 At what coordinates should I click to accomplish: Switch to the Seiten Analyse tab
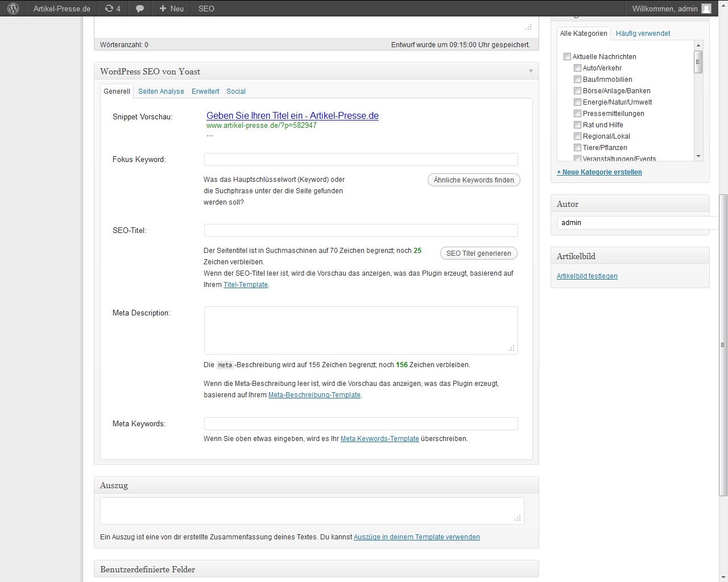161,91
